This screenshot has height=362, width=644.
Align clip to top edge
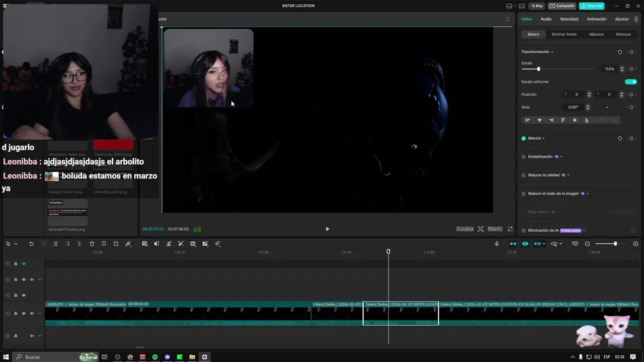(x=563, y=120)
